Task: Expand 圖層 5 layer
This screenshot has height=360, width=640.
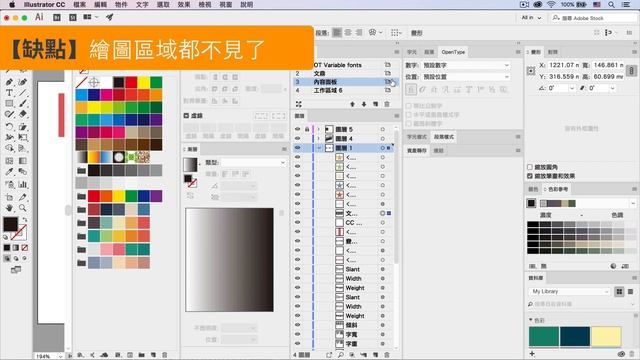Action: [x=319, y=129]
